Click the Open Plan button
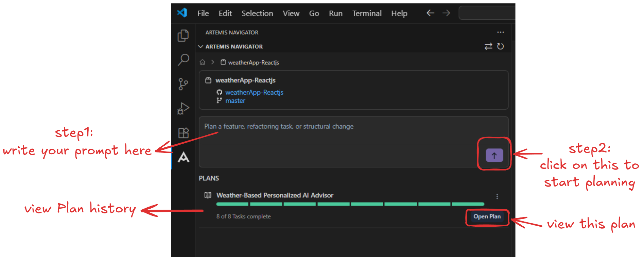Viewport: 644px width, 259px height. [487, 217]
